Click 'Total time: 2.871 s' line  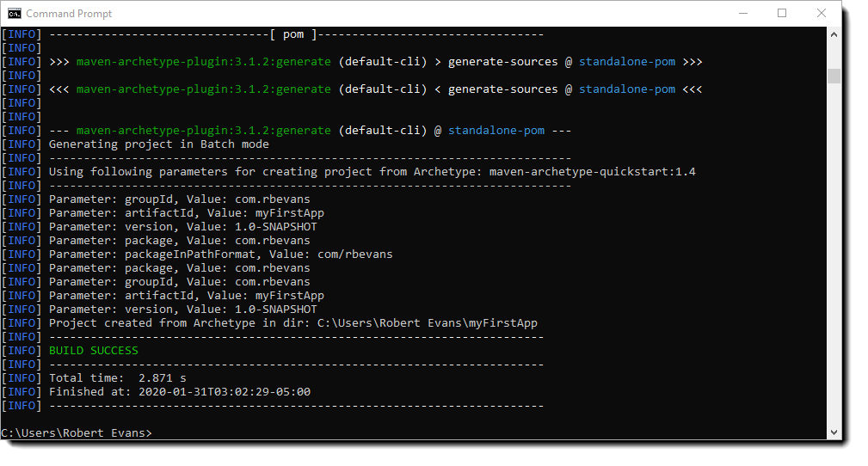click(117, 378)
